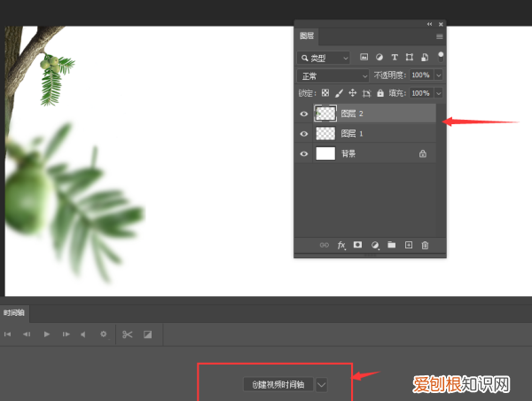Screen dimensions: 532x401
Task: Lock transparent pixels checkerboard icon
Action: point(325,93)
